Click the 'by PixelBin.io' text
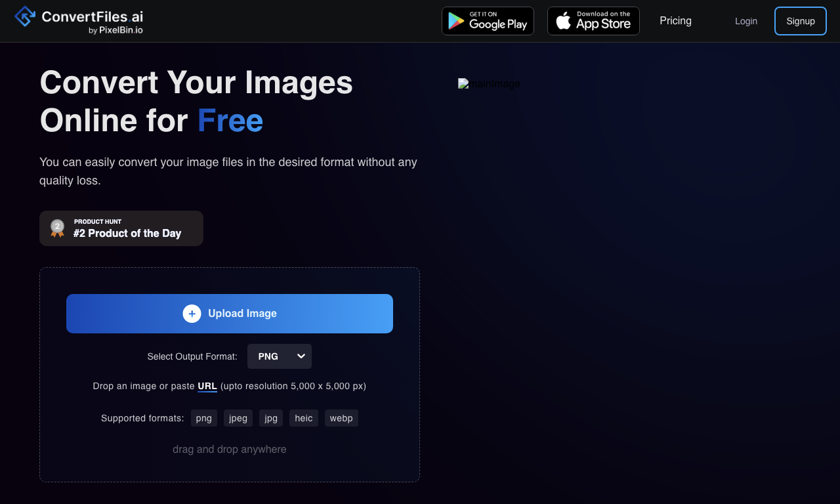The width and height of the screenshot is (840, 504). tap(115, 30)
